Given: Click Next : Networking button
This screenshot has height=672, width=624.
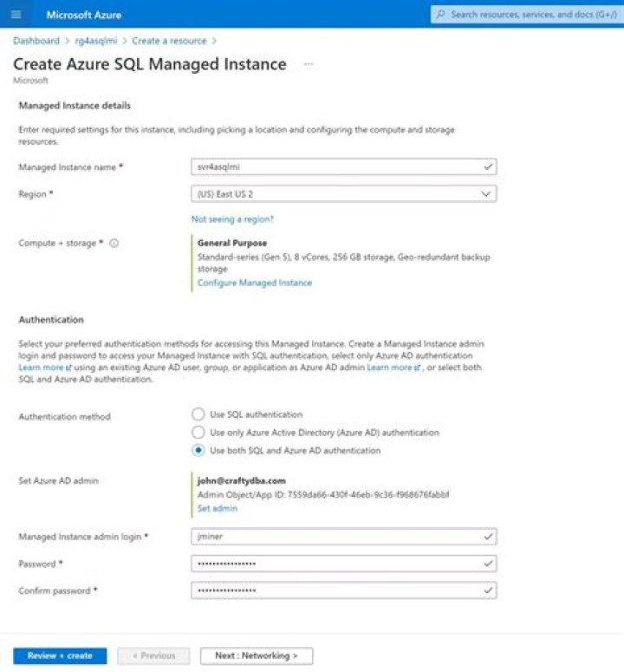Looking at the screenshot, I should pos(257,656).
